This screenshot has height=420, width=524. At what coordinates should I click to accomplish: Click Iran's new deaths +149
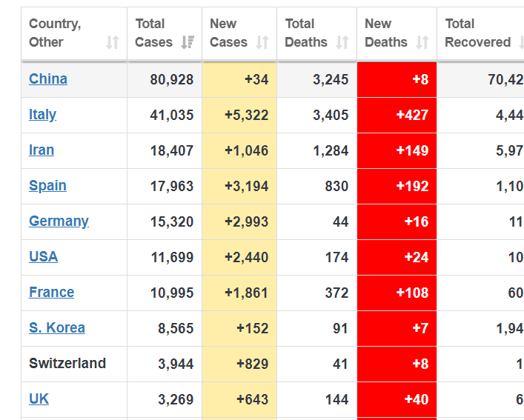click(x=412, y=151)
